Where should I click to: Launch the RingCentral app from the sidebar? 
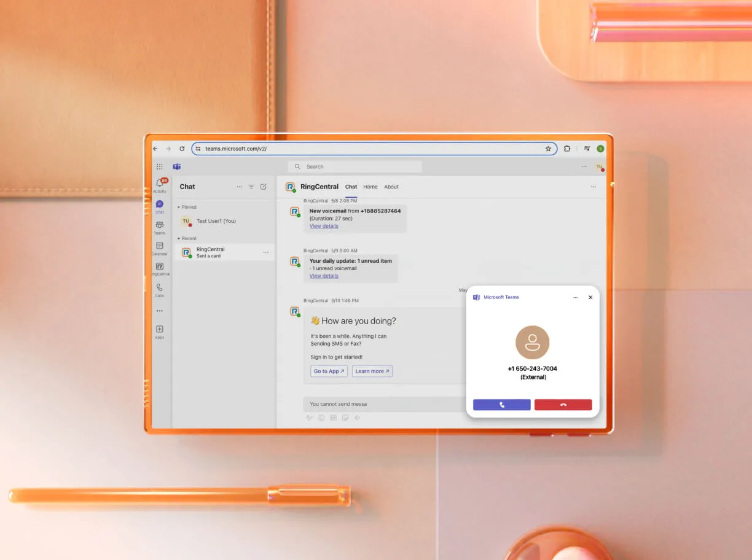(159, 267)
